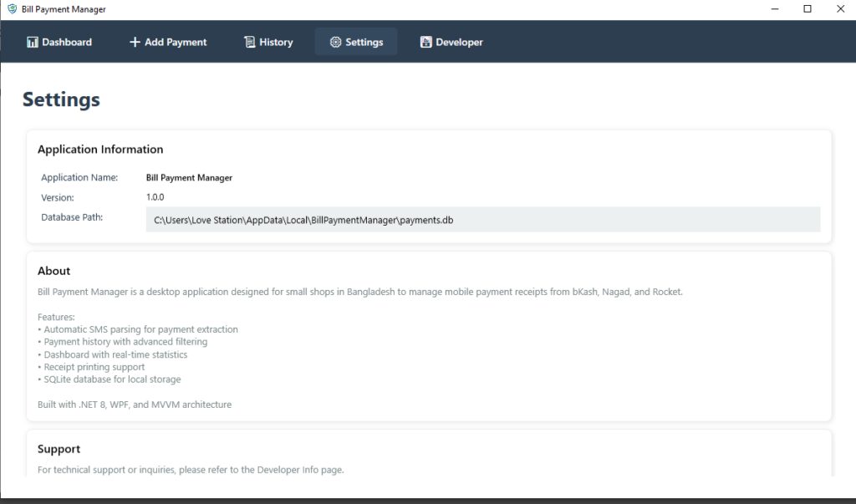Click the Settings gear icon in navbar
Image resolution: width=856 pixels, height=504 pixels.
coord(335,42)
